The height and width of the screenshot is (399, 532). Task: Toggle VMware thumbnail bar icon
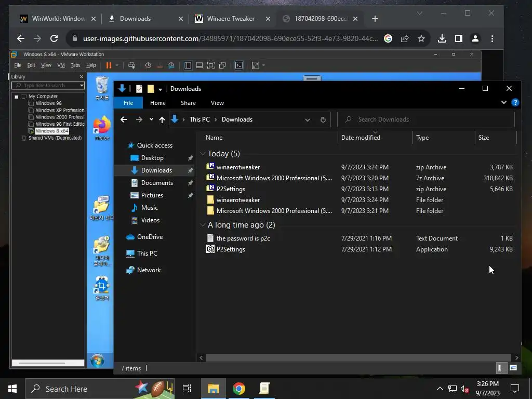pyautogui.click(x=199, y=65)
